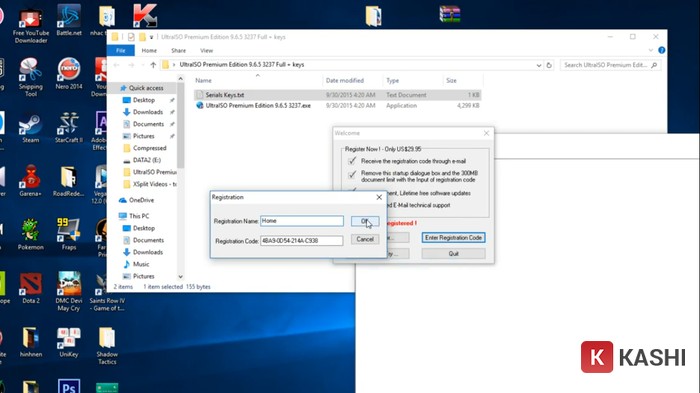Screen dimensions: 700x393
Task: Select DATA2 (E:) drive in sidebar
Action: pyautogui.click(x=146, y=160)
